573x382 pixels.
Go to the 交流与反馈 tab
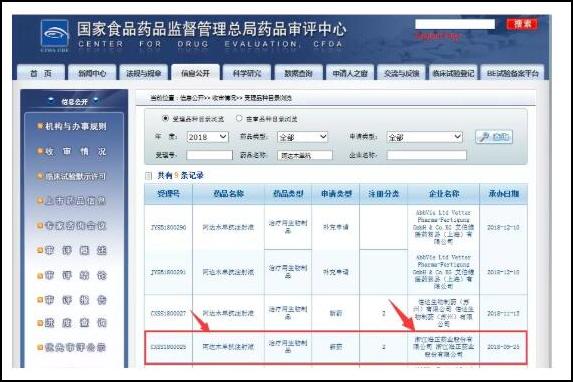click(x=401, y=73)
